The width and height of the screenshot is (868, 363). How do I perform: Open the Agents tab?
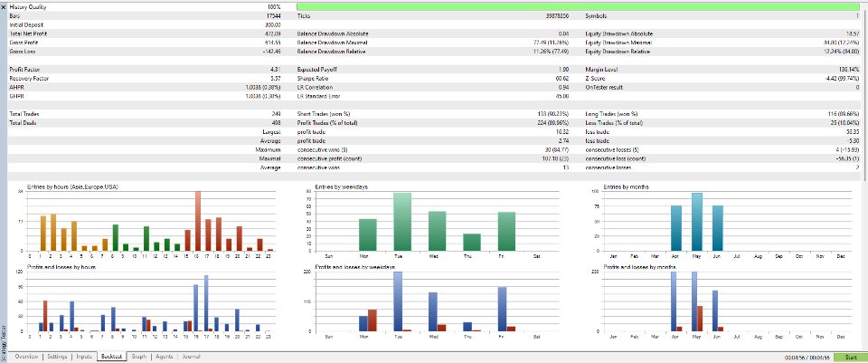tap(165, 357)
